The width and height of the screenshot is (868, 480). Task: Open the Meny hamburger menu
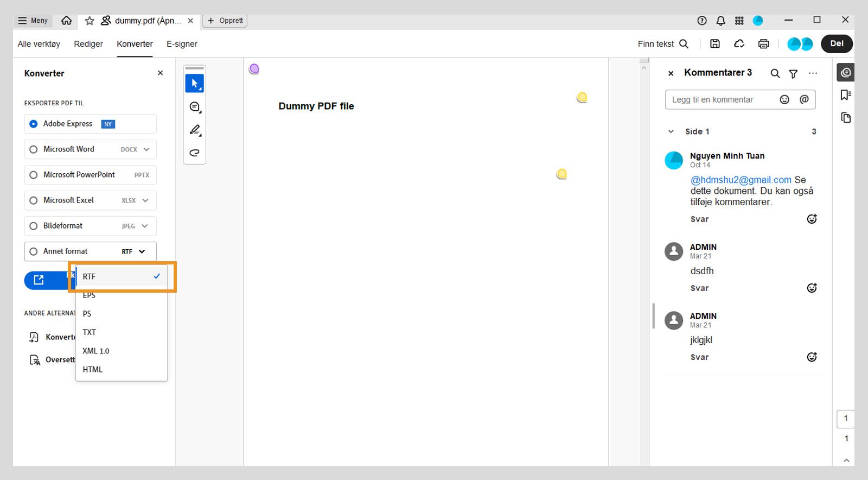click(33, 21)
